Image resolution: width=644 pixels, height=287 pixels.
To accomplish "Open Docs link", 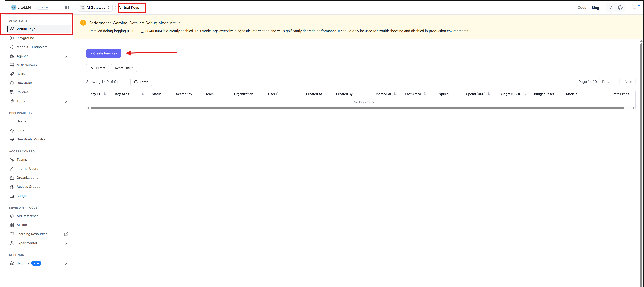I will coord(582,8).
